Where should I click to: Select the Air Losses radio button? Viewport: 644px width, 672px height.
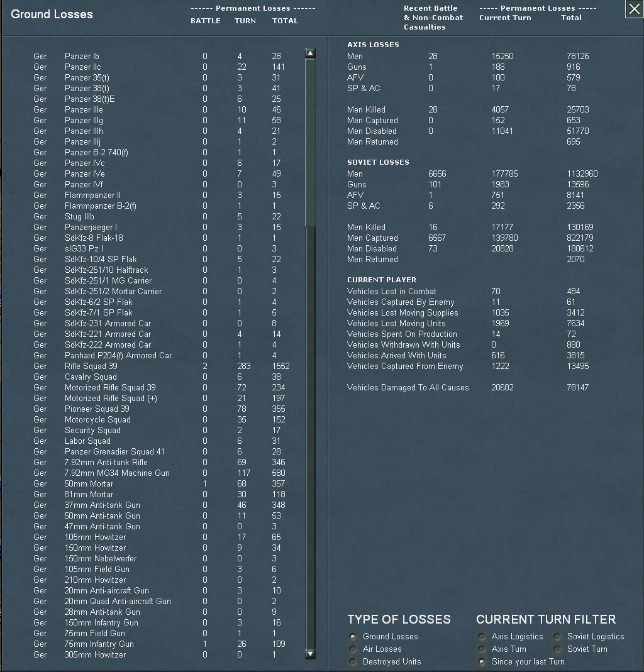[353, 649]
